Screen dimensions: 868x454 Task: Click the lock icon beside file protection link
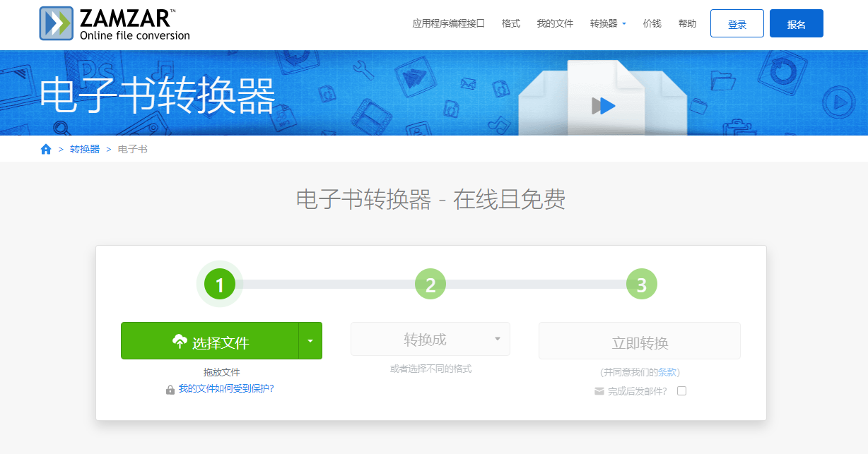pyautogui.click(x=170, y=389)
